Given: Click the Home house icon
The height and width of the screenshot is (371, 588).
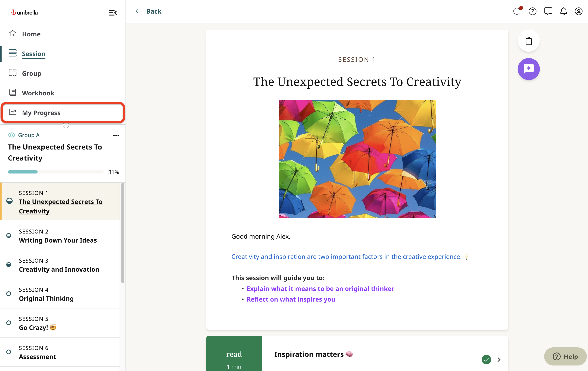Looking at the screenshot, I should pos(12,33).
